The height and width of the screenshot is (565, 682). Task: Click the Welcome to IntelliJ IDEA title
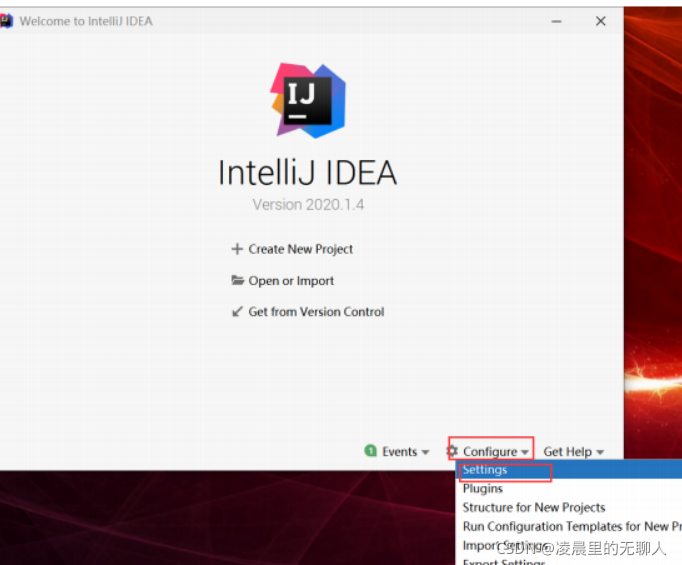[86, 21]
